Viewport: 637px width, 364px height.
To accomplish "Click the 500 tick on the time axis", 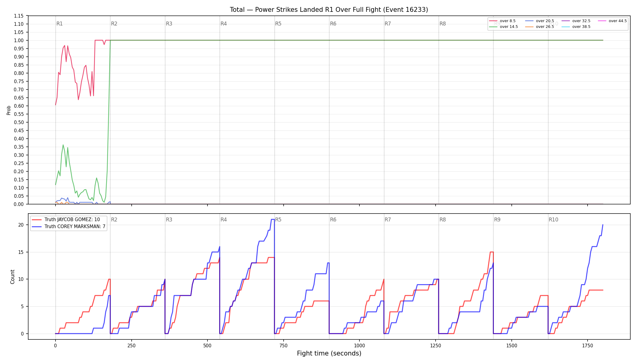I will pos(207,345).
